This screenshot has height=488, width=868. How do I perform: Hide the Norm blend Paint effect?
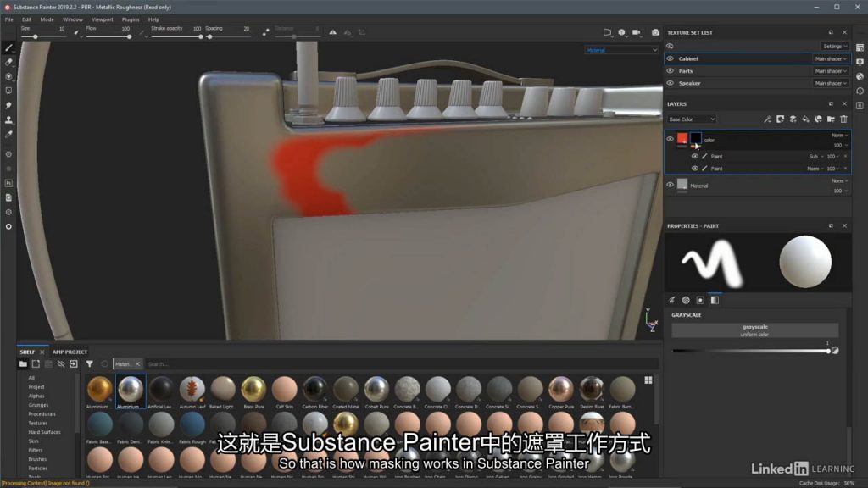pos(695,169)
